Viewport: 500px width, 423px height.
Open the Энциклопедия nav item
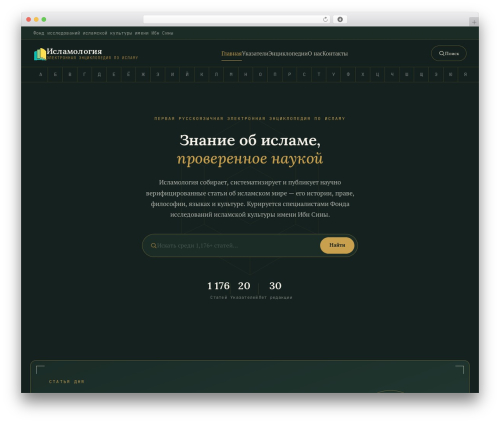pyautogui.click(x=288, y=53)
